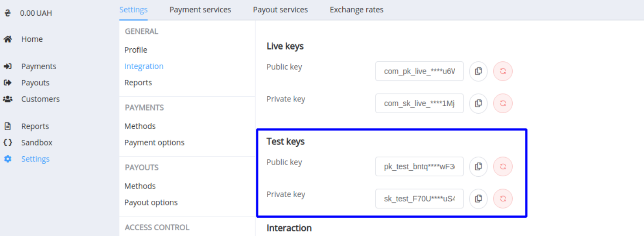
Task: Open Customers in the sidebar
Action: point(40,99)
